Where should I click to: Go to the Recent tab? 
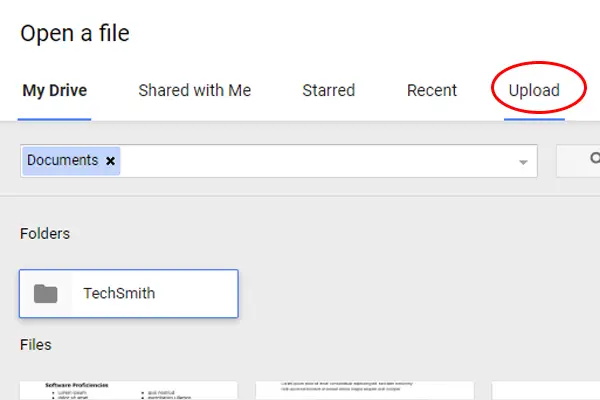coord(432,91)
